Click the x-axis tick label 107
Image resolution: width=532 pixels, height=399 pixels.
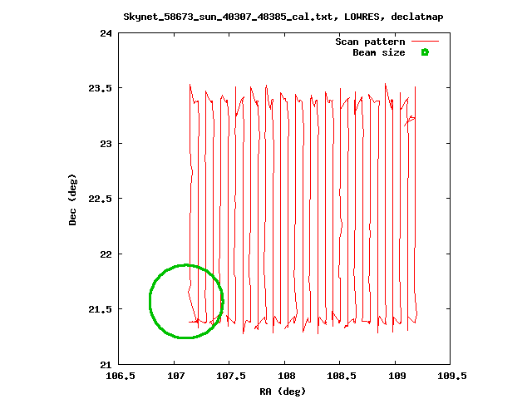(176, 376)
